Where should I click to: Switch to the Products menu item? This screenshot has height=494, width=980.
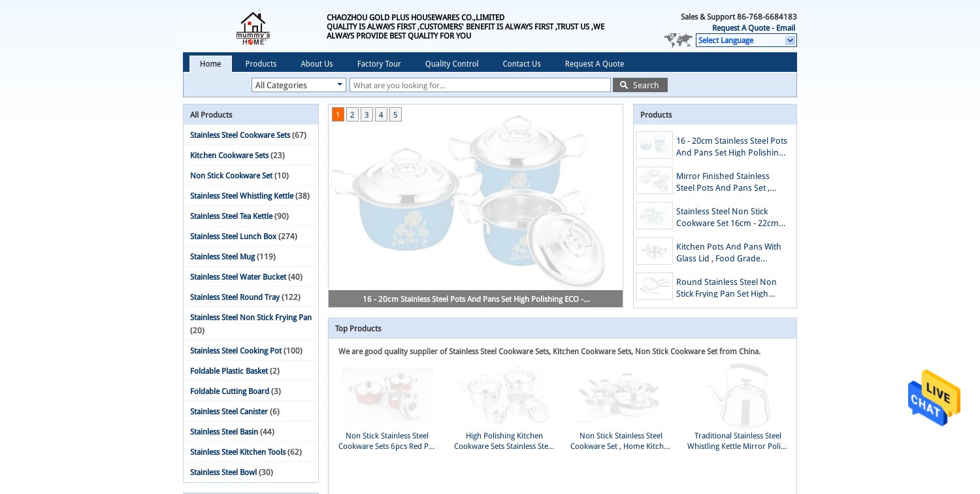(x=261, y=63)
